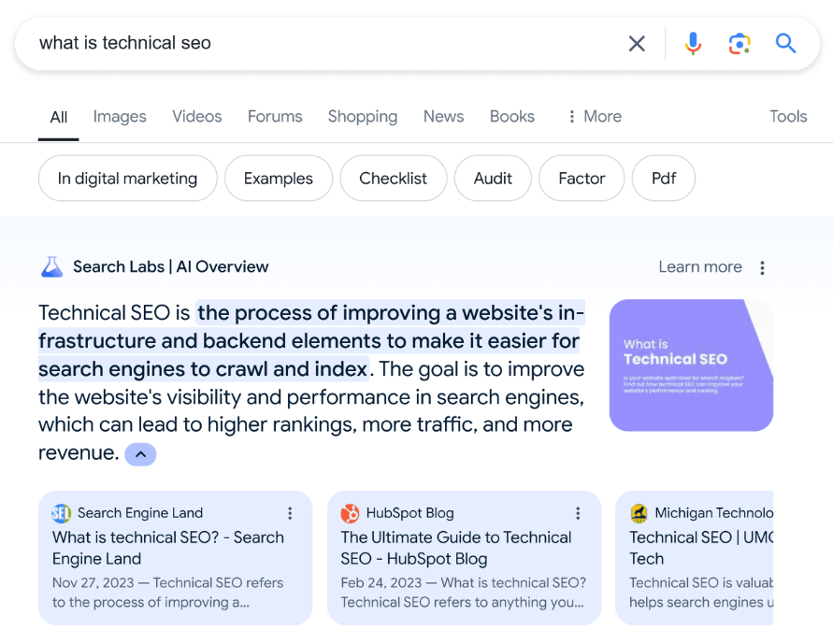The height and width of the screenshot is (644, 833).
Task: Start voice search with the microphone icon
Action: 693,44
